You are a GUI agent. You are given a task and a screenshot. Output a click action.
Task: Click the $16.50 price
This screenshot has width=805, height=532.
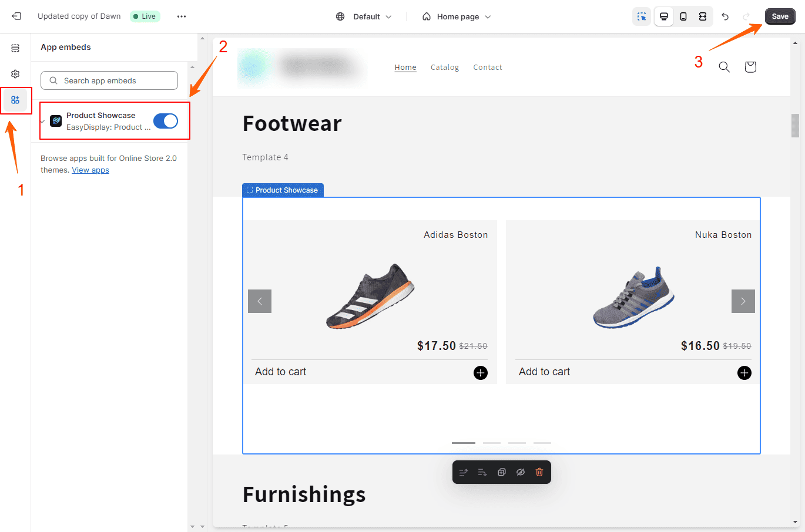700,346
